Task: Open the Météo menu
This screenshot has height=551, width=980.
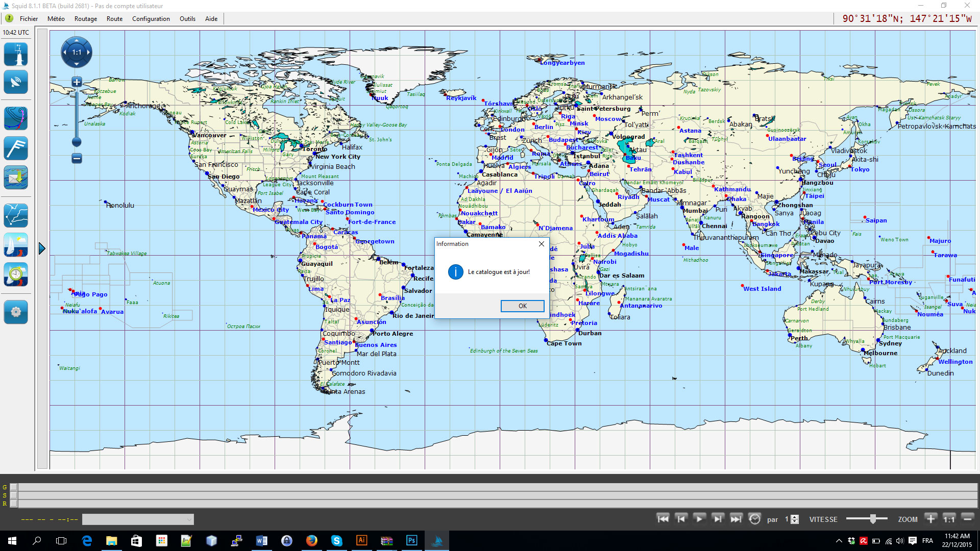Action: tap(56, 19)
